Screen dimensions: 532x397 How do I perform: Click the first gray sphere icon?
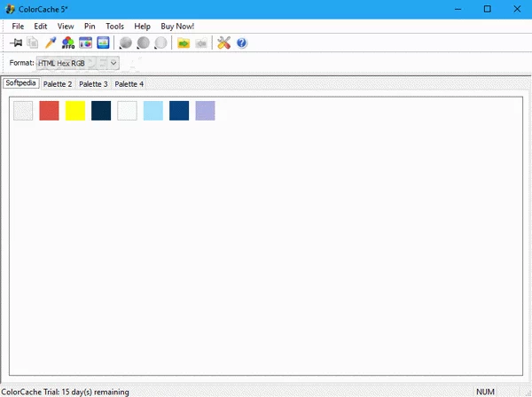coord(126,43)
